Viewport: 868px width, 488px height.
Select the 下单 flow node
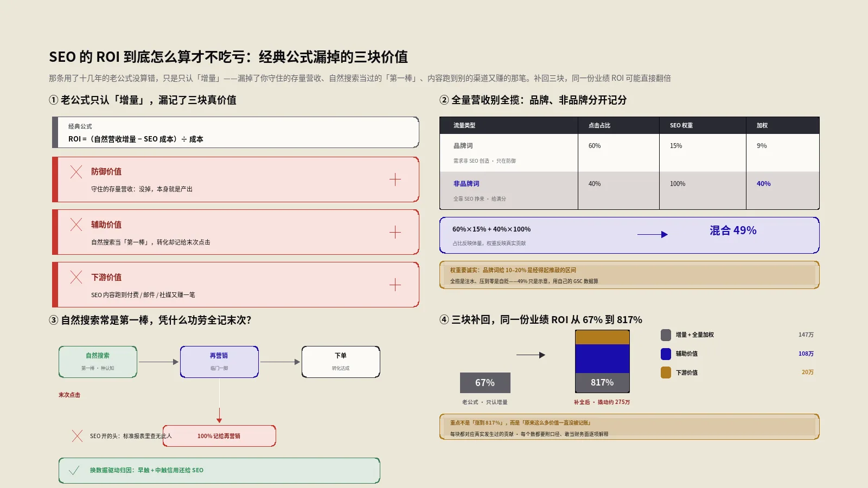(x=341, y=362)
